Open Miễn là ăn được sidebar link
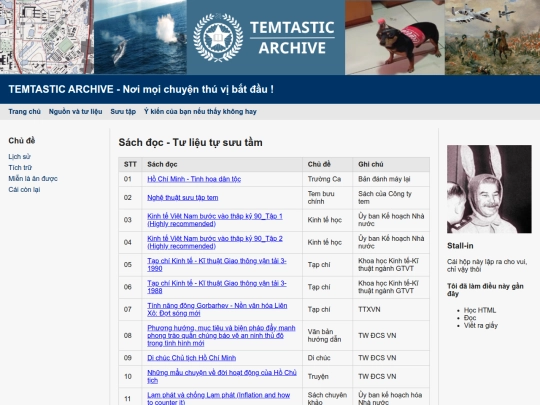540x405 pixels. [x=33, y=179]
